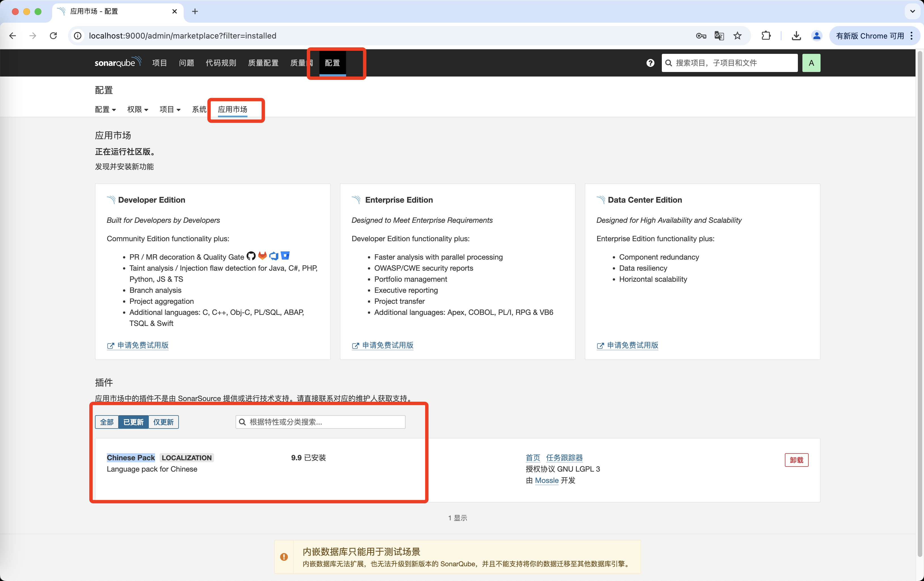Expand the 项目 dropdown in admin submenu
The height and width of the screenshot is (581, 924).
(x=169, y=109)
